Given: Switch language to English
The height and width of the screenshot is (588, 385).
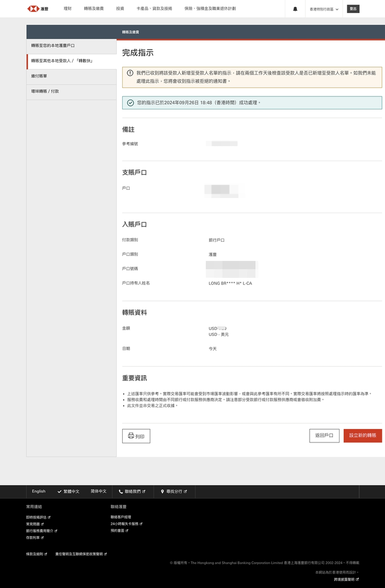Looking at the screenshot, I should pos(39,491).
